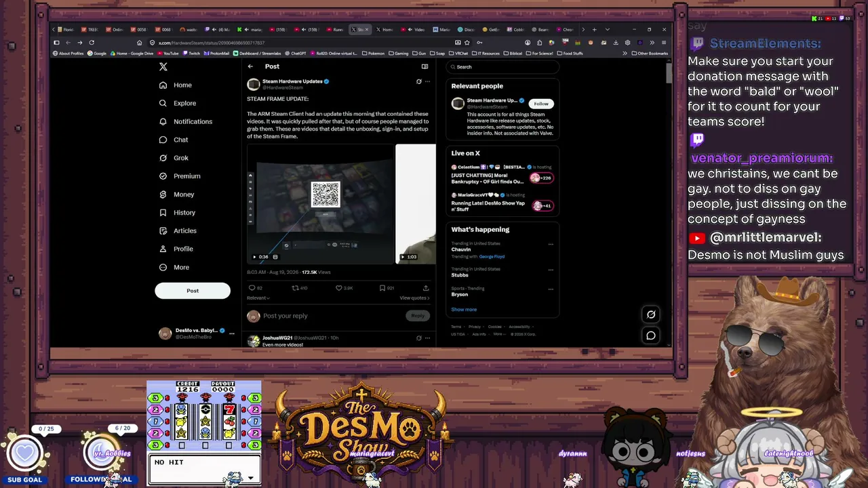This screenshot has width=868, height=488.
Task: Follow Steam Hardware Updates
Action: (x=541, y=104)
